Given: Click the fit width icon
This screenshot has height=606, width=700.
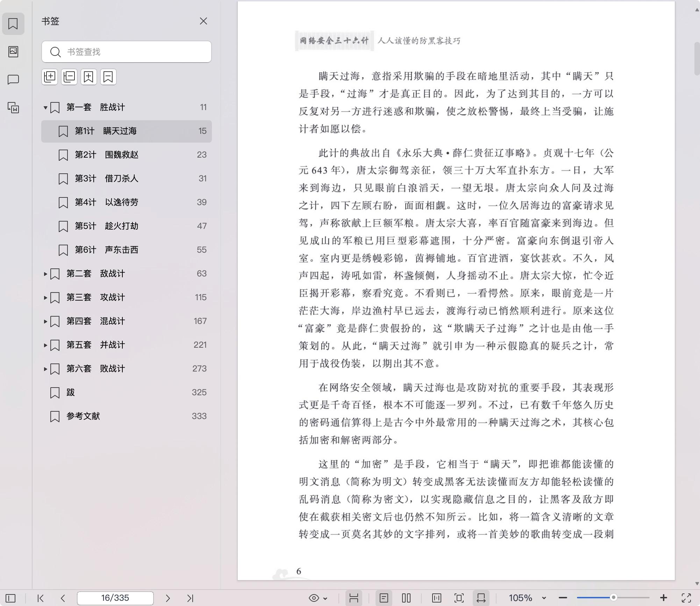Looking at the screenshot, I should point(481,598).
